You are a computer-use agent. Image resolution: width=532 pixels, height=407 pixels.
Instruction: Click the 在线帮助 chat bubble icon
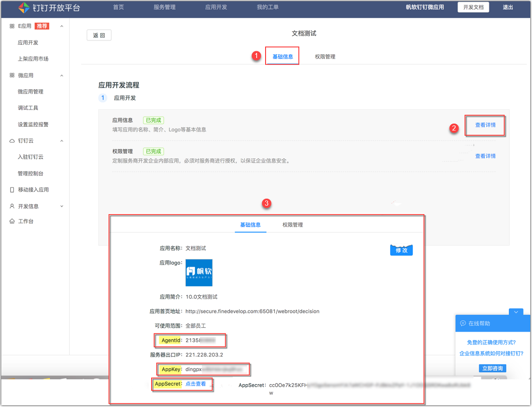click(x=463, y=324)
